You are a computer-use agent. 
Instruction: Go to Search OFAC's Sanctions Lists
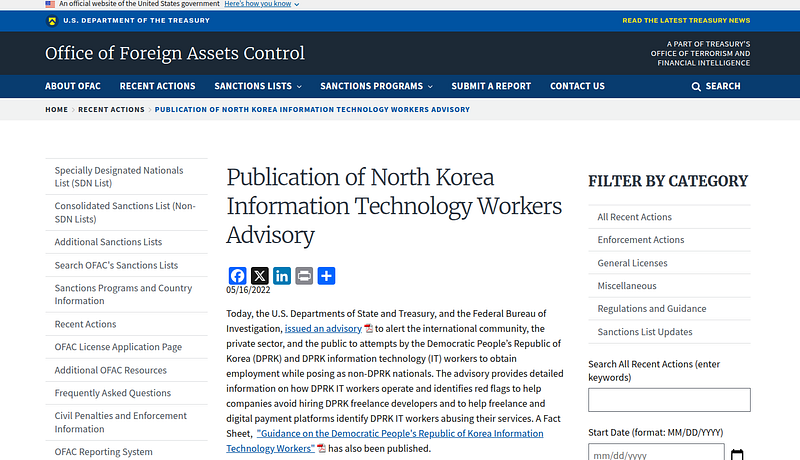coord(127,265)
